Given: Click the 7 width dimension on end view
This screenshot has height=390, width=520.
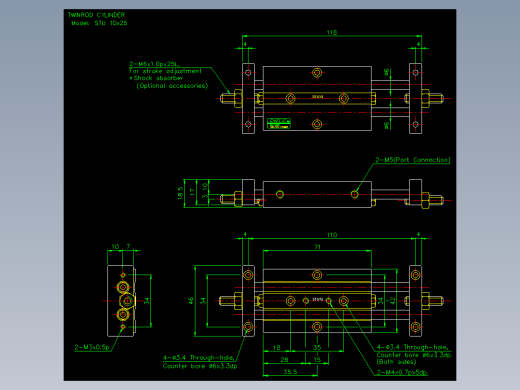Looking at the screenshot, I should 128,247.
